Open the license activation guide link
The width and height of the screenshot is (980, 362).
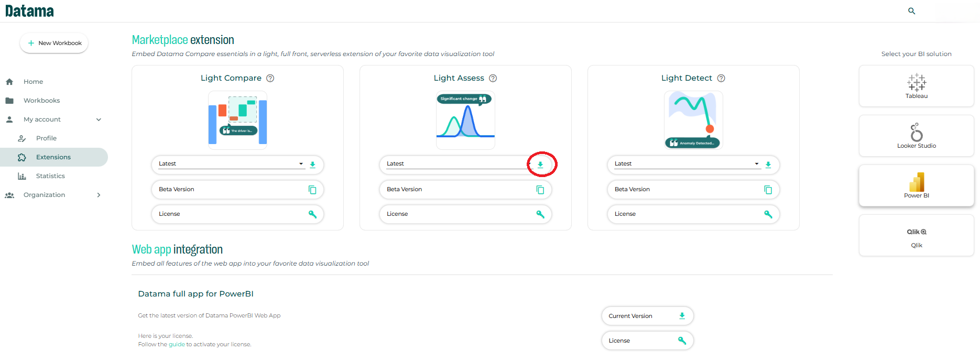pos(177,344)
